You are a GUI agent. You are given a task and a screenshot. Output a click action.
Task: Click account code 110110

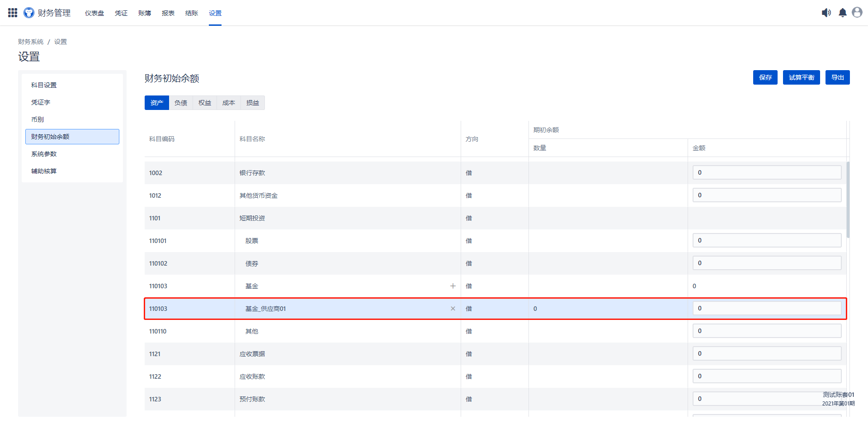(158, 331)
